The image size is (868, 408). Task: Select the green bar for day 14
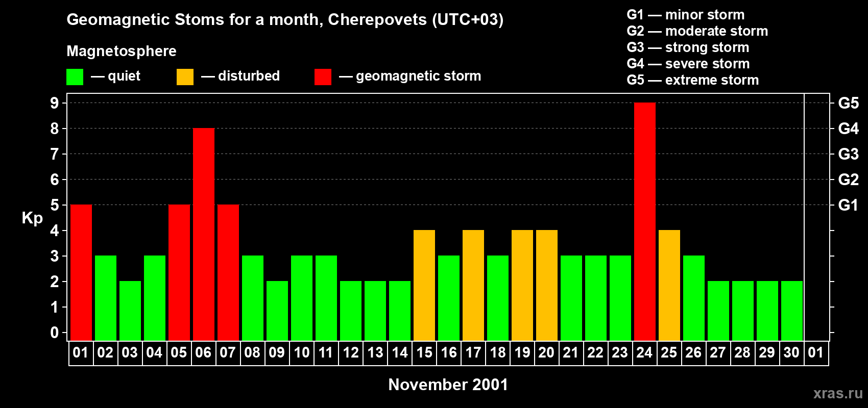click(x=400, y=311)
